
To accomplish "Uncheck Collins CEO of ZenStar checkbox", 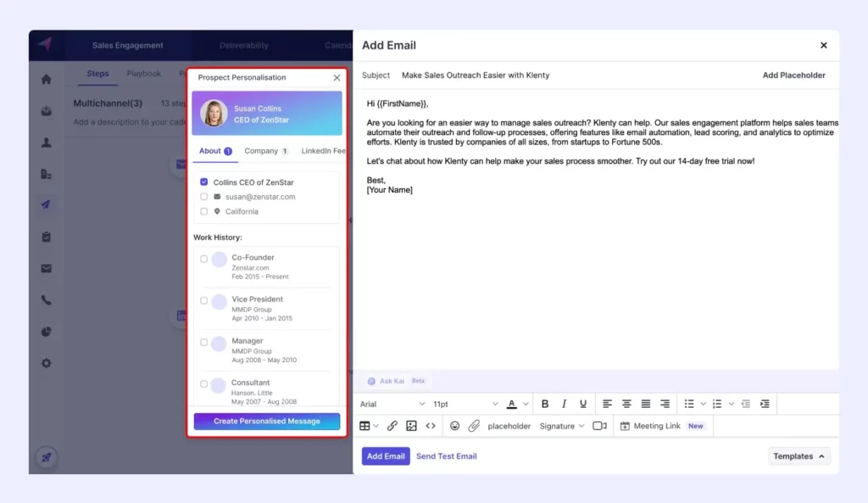I will pyautogui.click(x=203, y=182).
